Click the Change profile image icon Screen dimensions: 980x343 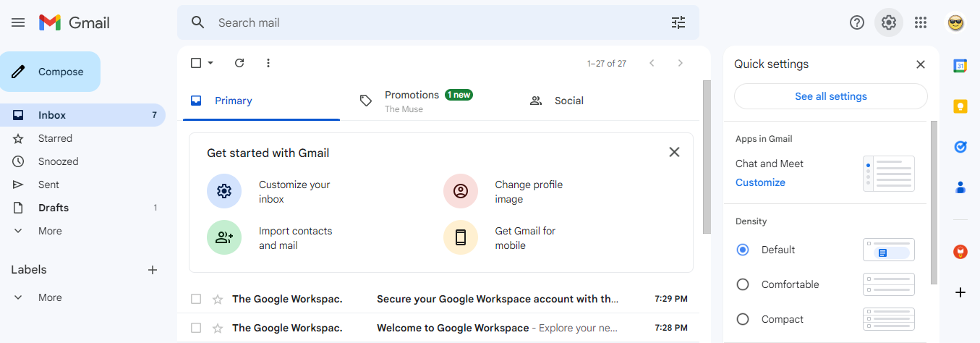tap(461, 191)
